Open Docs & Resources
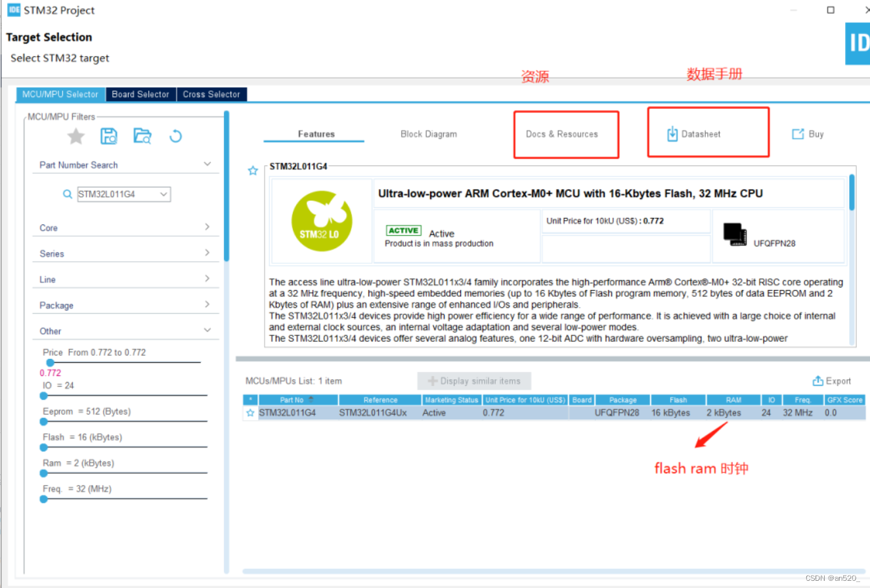Screen dimensions: 870x588 pos(563,133)
